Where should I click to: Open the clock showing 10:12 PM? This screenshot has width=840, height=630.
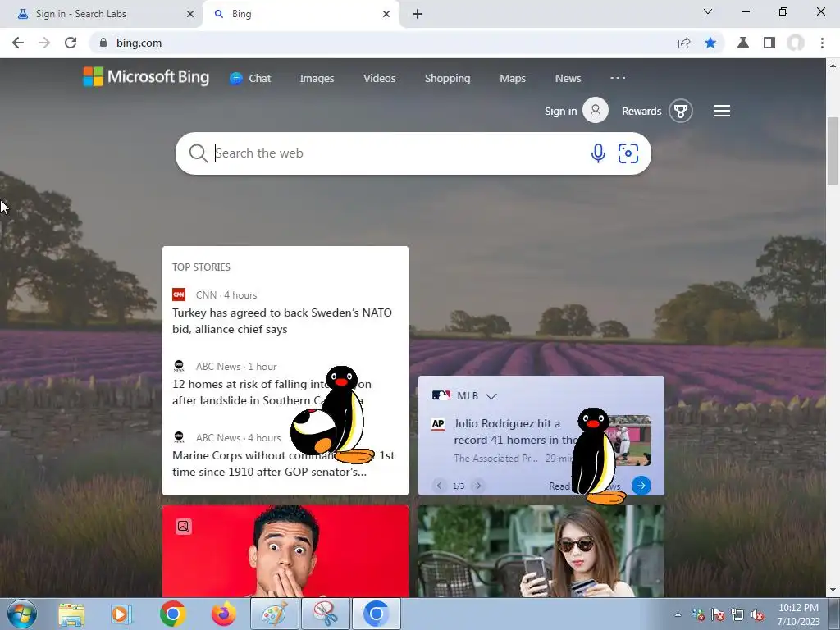[x=798, y=614]
